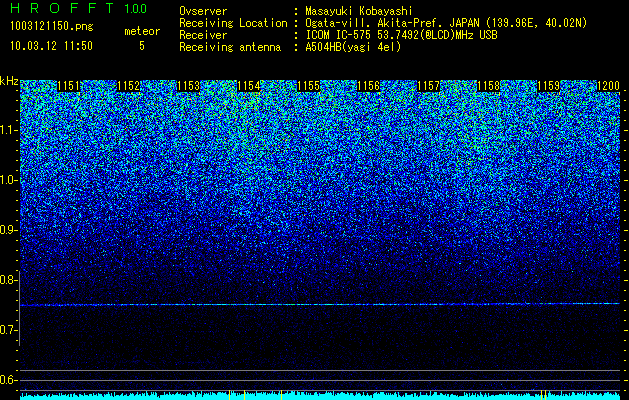Screen dimensions: 629x400
Task: Click the ICOM IC-575 receiver text
Action: (x=402, y=35)
